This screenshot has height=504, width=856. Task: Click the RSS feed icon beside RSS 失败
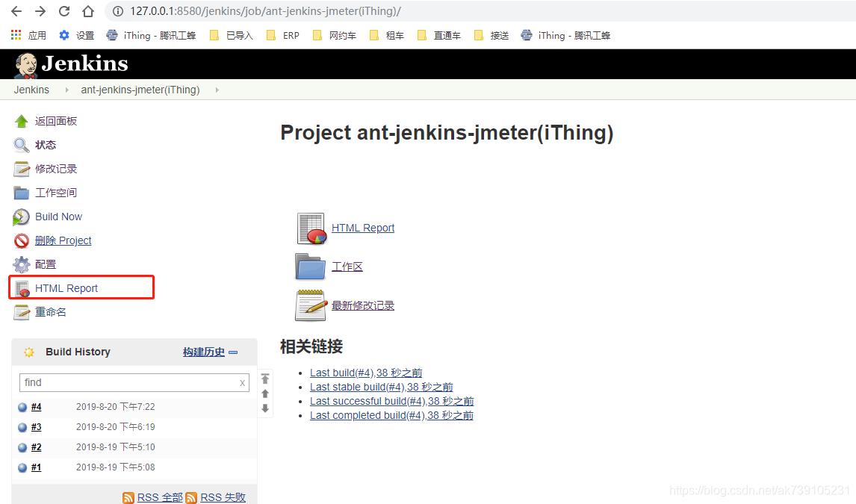tap(191, 497)
